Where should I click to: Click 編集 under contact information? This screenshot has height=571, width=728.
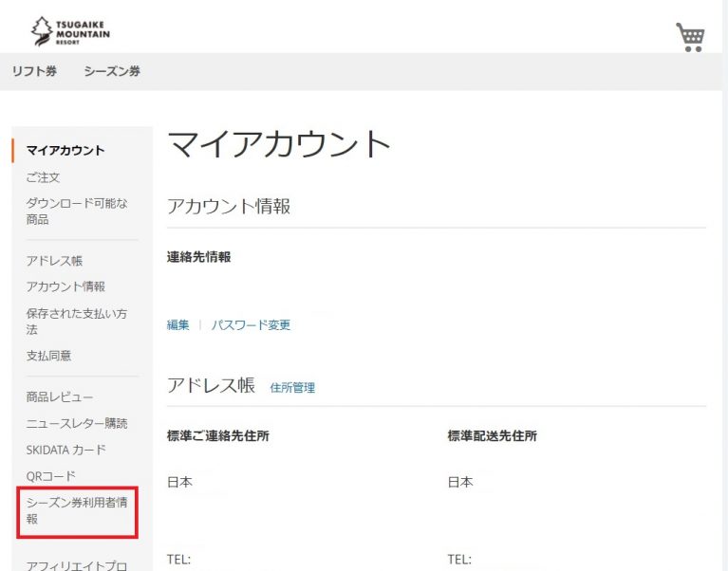178,324
